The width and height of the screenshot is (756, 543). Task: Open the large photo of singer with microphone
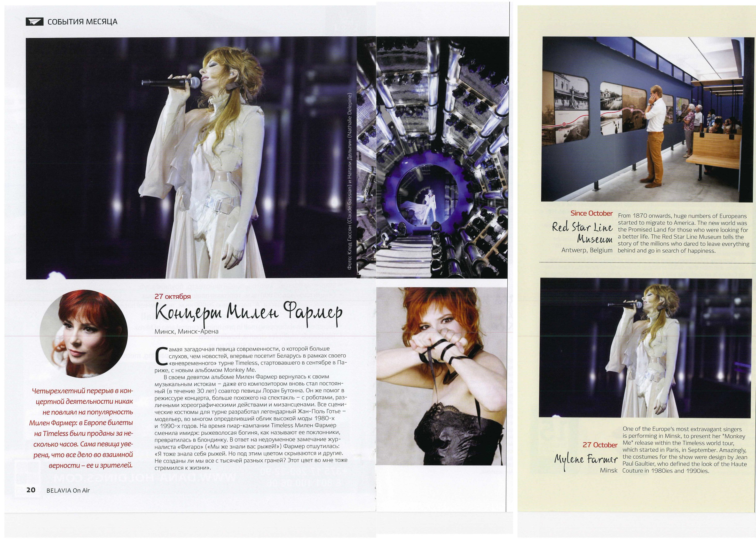coord(191,158)
